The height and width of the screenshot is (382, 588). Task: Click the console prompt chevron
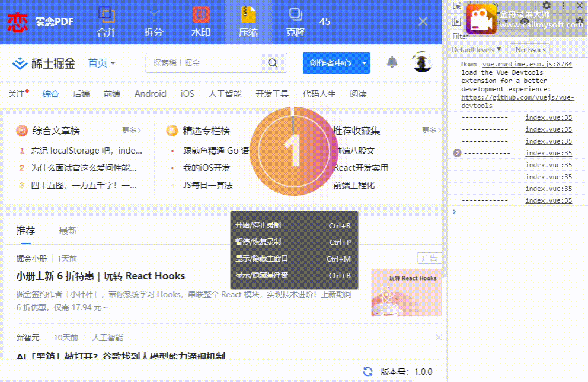coord(454,212)
